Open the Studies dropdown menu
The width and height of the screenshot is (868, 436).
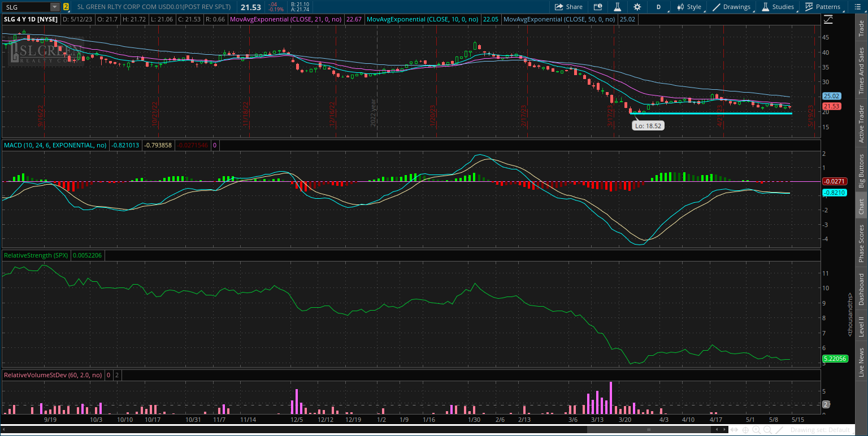point(779,7)
